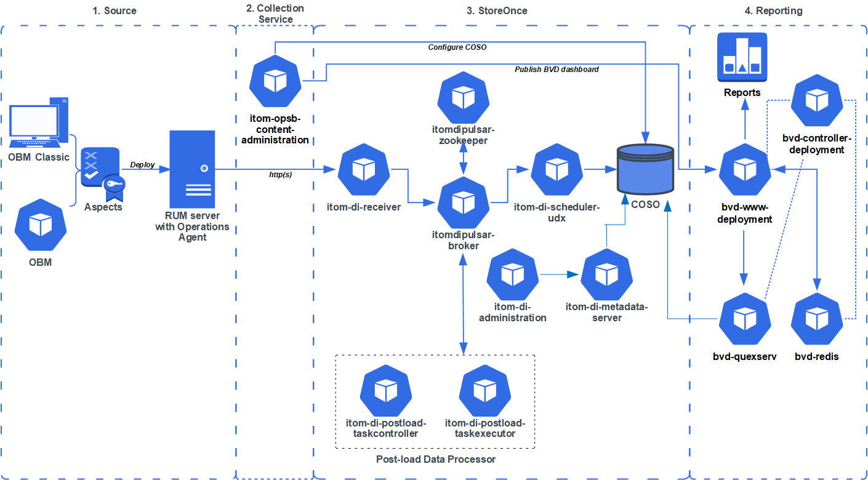The height and width of the screenshot is (480, 868).
Task: Click the 'itom-di-postload-taskcontroller' text label
Action: [x=386, y=428]
